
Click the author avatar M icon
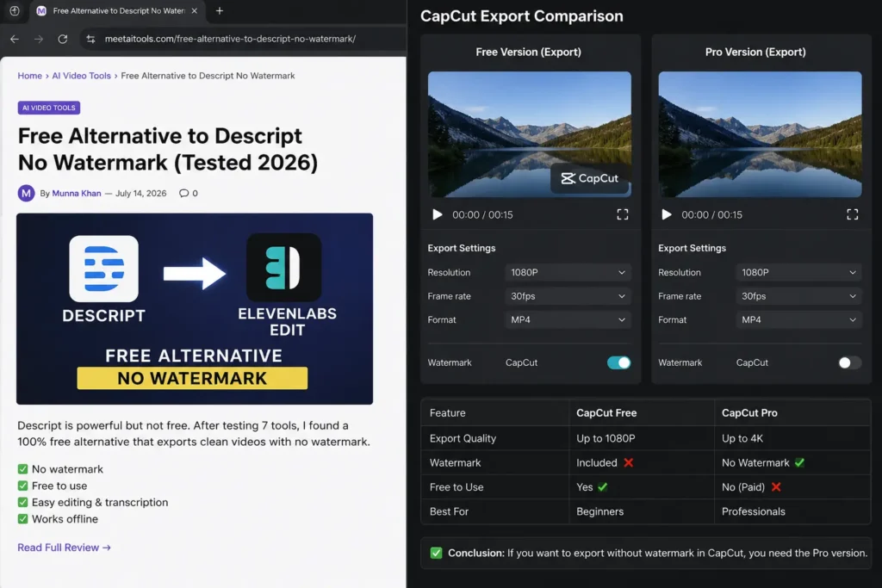(26, 194)
